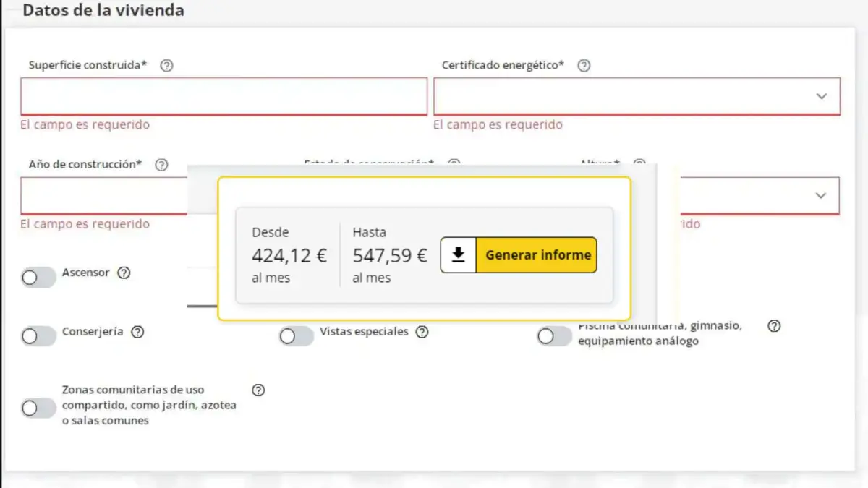
Task: Open the Altura dropdown chevron
Action: tap(820, 195)
